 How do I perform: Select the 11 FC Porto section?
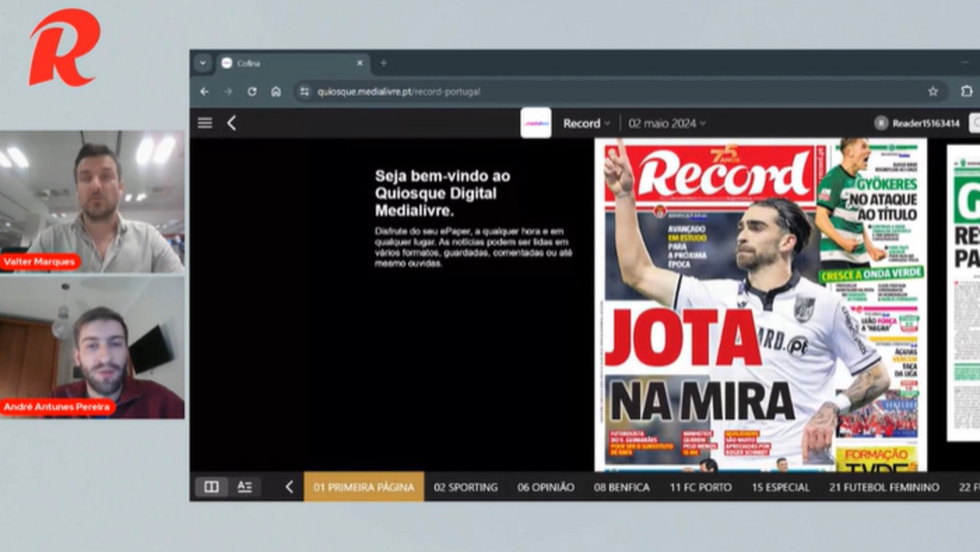701,487
